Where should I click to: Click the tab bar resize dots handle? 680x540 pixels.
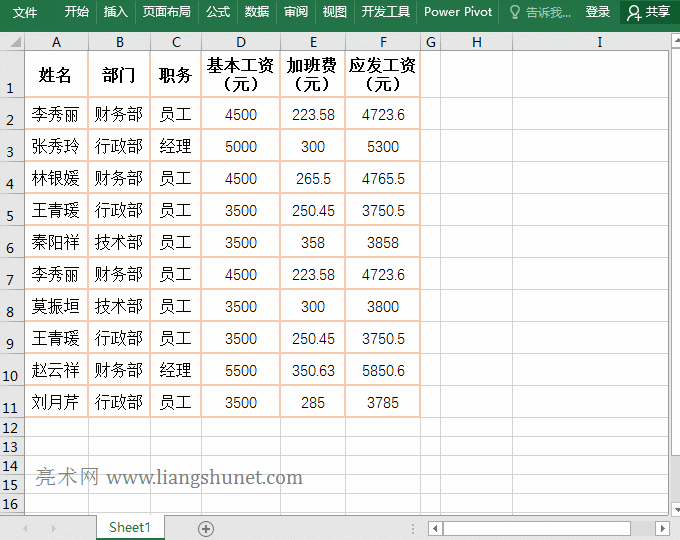413,528
